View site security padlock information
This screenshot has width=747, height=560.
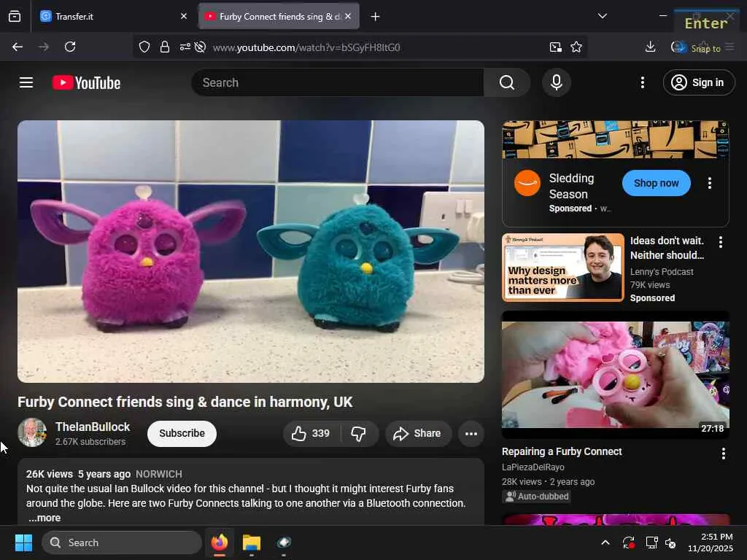coord(165,47)
